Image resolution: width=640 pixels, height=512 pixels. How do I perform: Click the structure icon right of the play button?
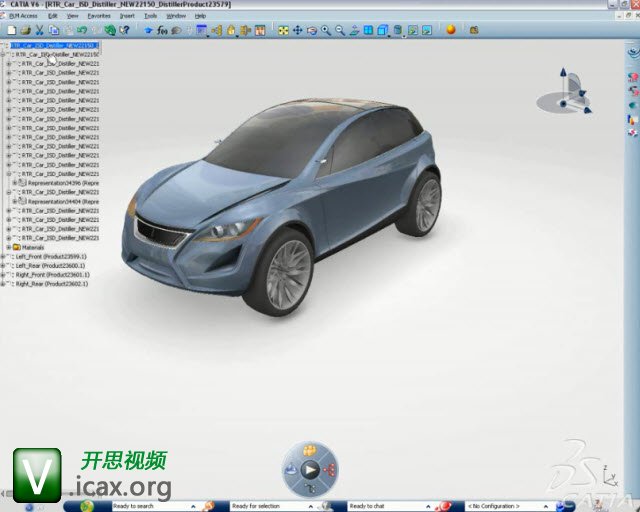329,470
